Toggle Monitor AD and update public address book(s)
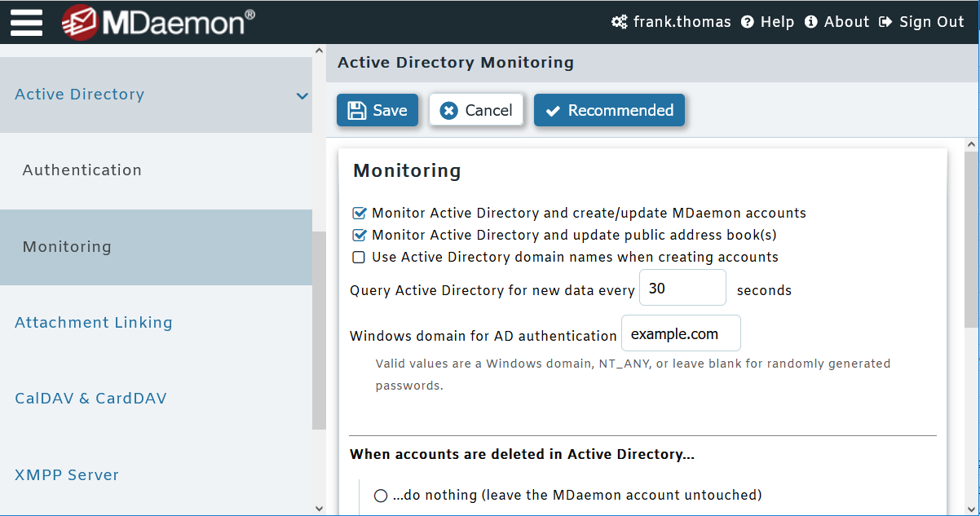 point(359,236)
